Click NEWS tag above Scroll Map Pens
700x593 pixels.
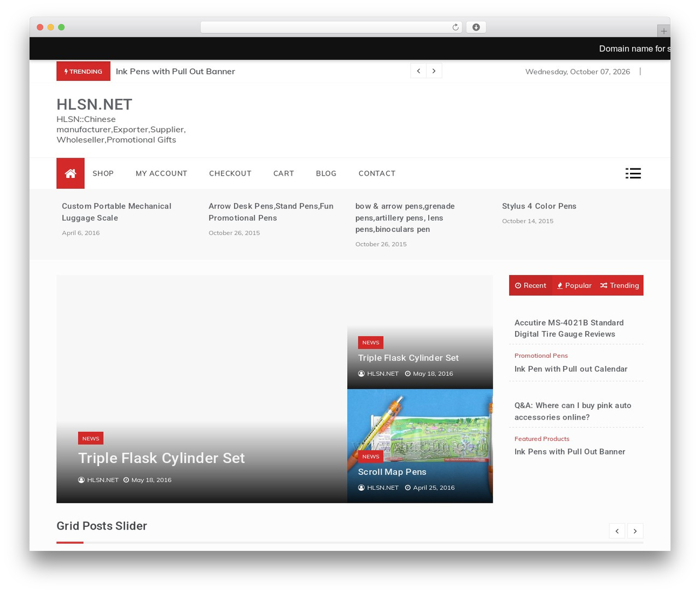[371, 456]
